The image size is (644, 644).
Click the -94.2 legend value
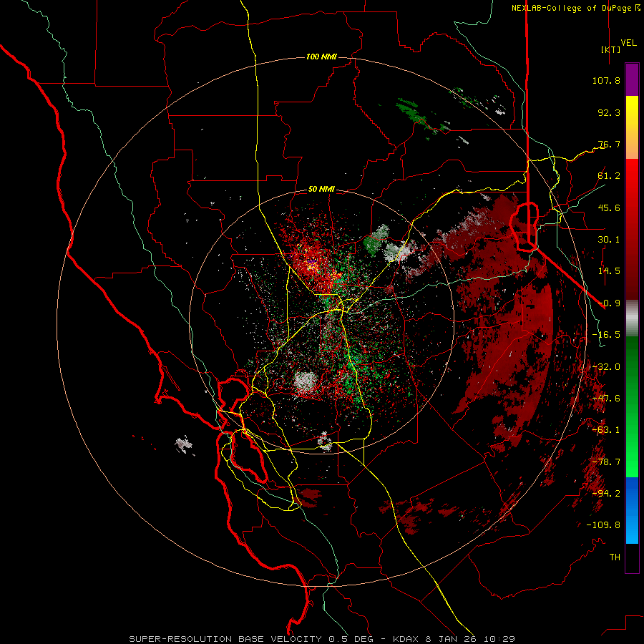click(606, 494)
